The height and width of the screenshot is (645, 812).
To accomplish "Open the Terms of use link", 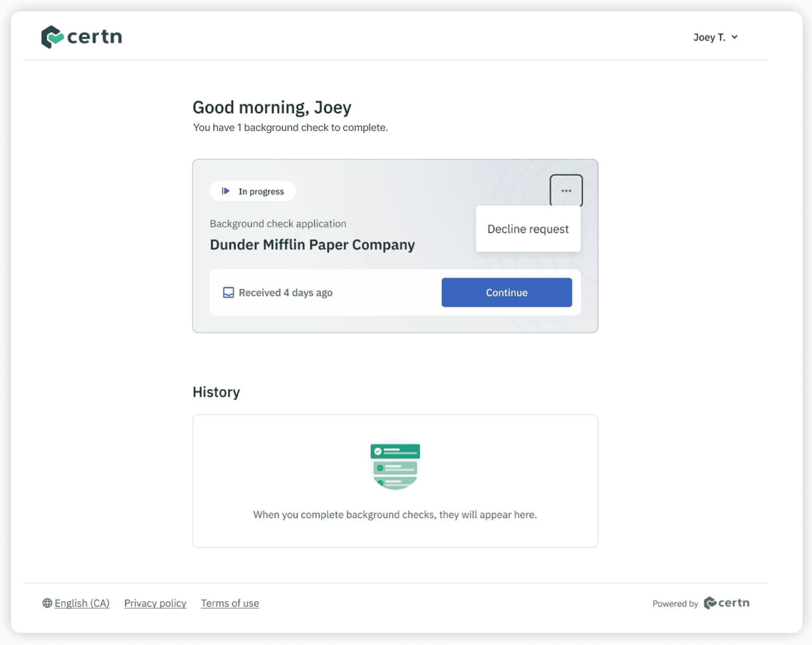I will 230,603.
